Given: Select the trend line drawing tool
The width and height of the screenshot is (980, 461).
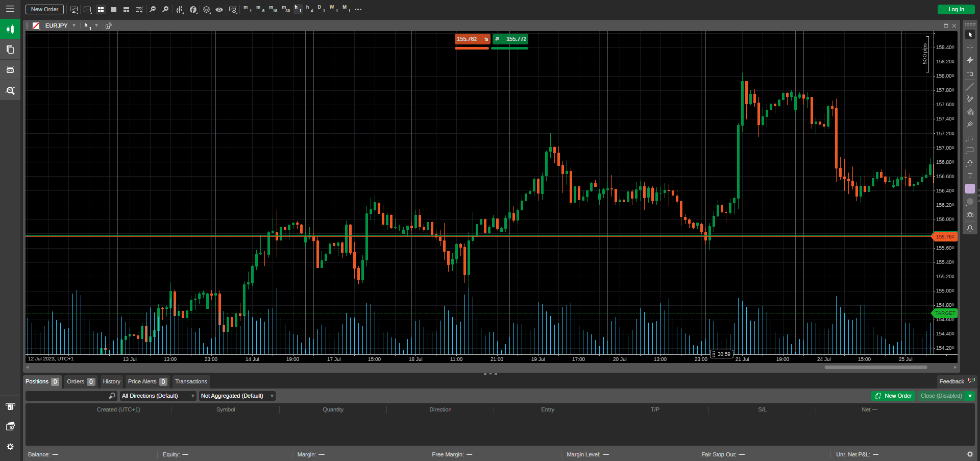Looking at the screenshot, I should [970, 87].
